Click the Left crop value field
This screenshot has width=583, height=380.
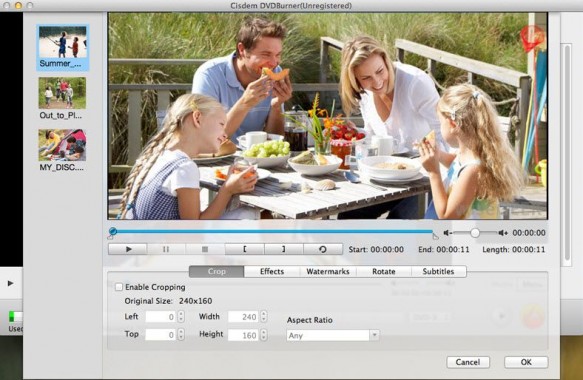pos(161,317)
